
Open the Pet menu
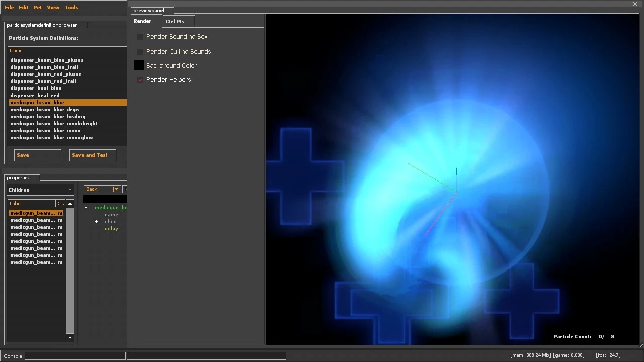click(38, 8)
